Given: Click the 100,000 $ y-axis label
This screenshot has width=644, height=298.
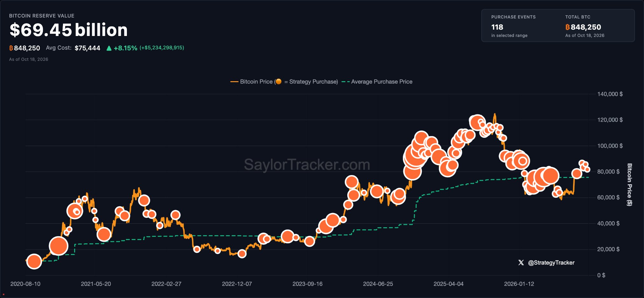Looking at the screenshot, I should click(610, 146).
